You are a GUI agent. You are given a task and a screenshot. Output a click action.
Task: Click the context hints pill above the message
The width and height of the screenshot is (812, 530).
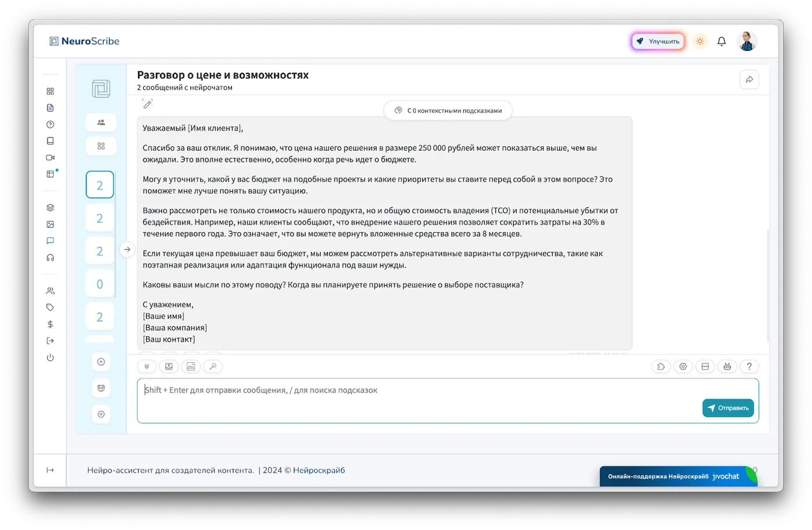coord(448,110)
